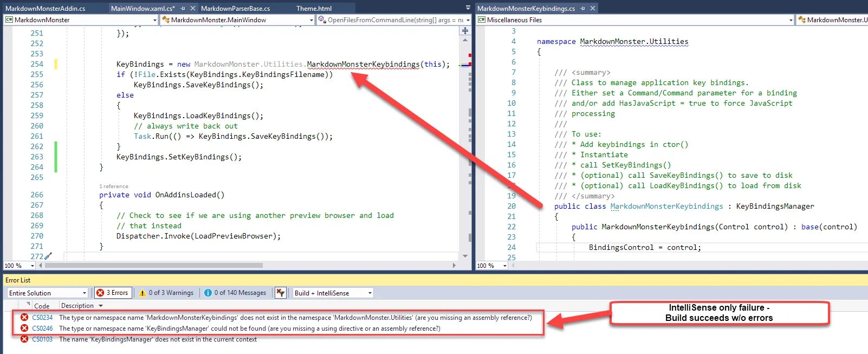
Task: Click the KeyBindingsManager base class on line 20
Action: tap(775, 206)
